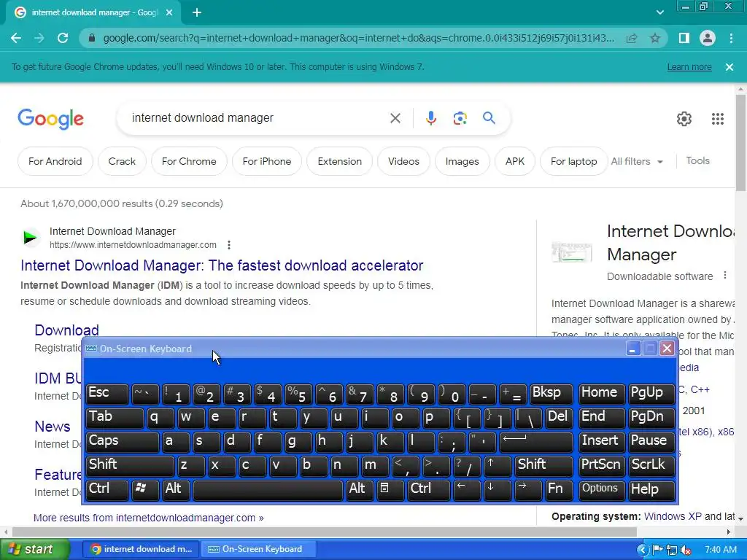
Task: Open the Tools search options
Action: 697,161
